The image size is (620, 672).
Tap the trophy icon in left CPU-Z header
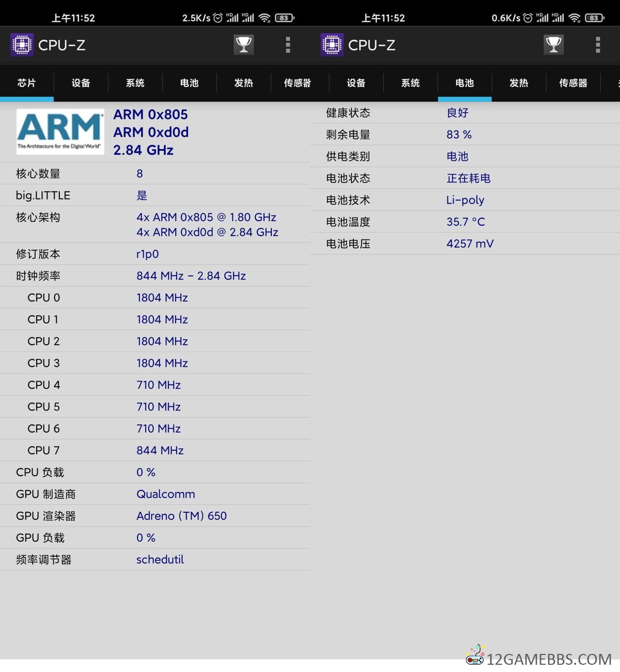coord(243,45)
